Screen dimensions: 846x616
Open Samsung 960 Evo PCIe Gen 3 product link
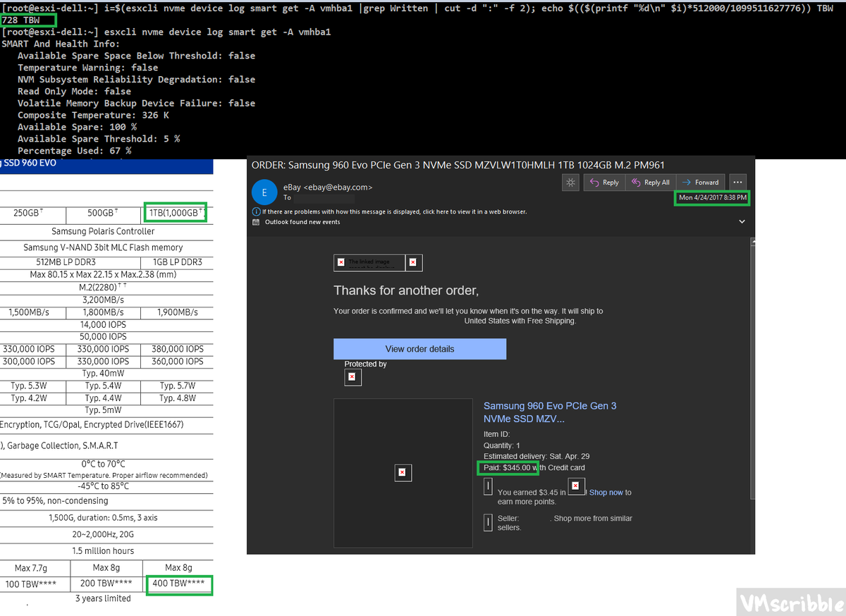(x=550, y=412)
